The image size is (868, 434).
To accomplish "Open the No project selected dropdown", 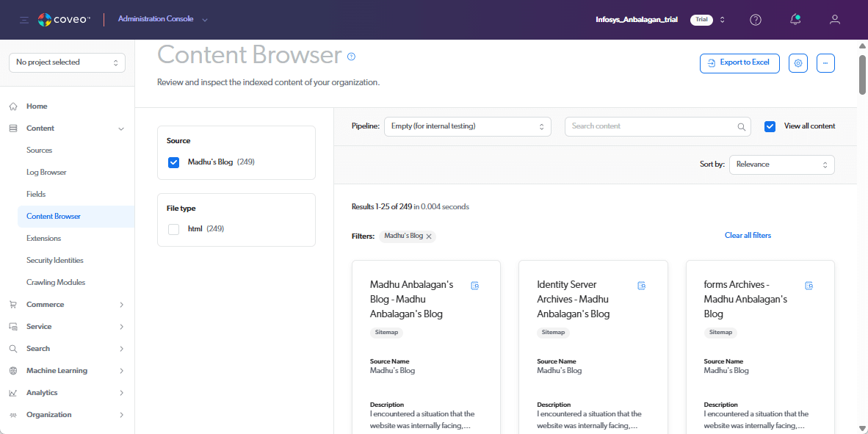I will click(67, 62).
